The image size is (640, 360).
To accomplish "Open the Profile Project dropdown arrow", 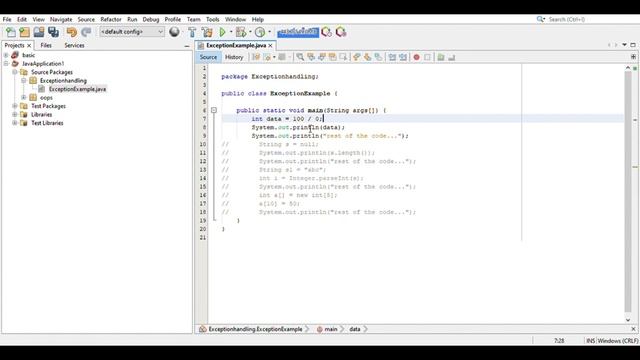I will pyautogui.click(x=269, y=32).
